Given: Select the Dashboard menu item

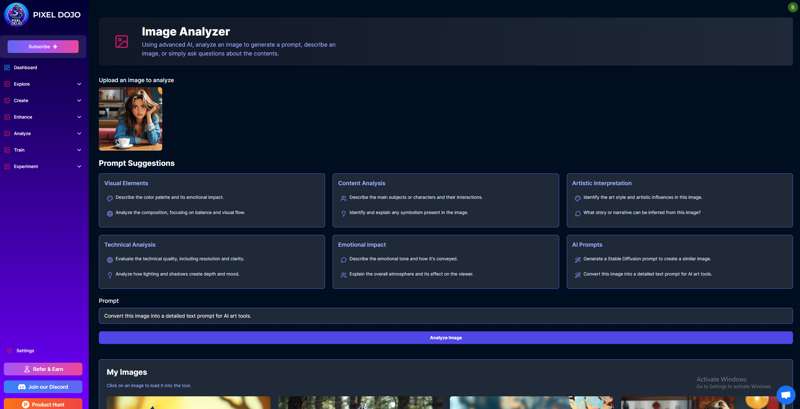Looking at the screenshot, I should pos(25,68).
